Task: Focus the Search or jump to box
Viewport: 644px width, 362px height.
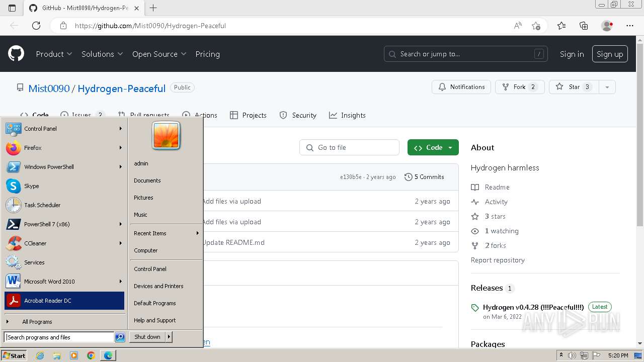Action: (466, 54)
